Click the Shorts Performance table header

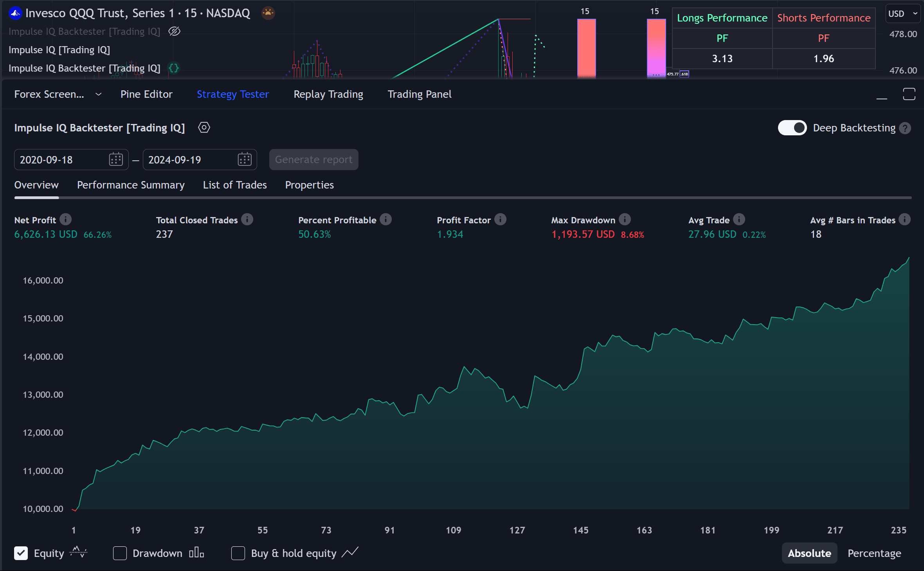pyautogui.click(x=824, y=18)
